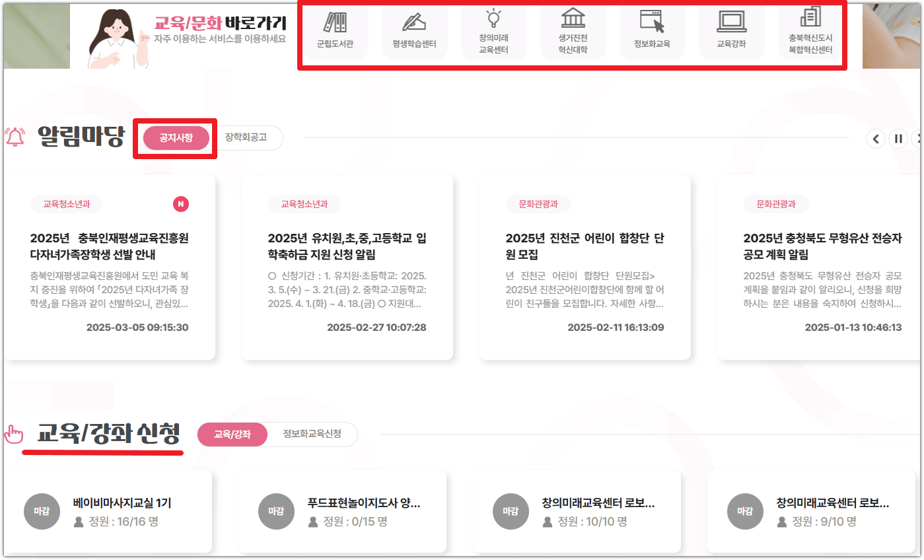Click the N new-post badge
Viewport: 924px width, 560px height.
182,205
